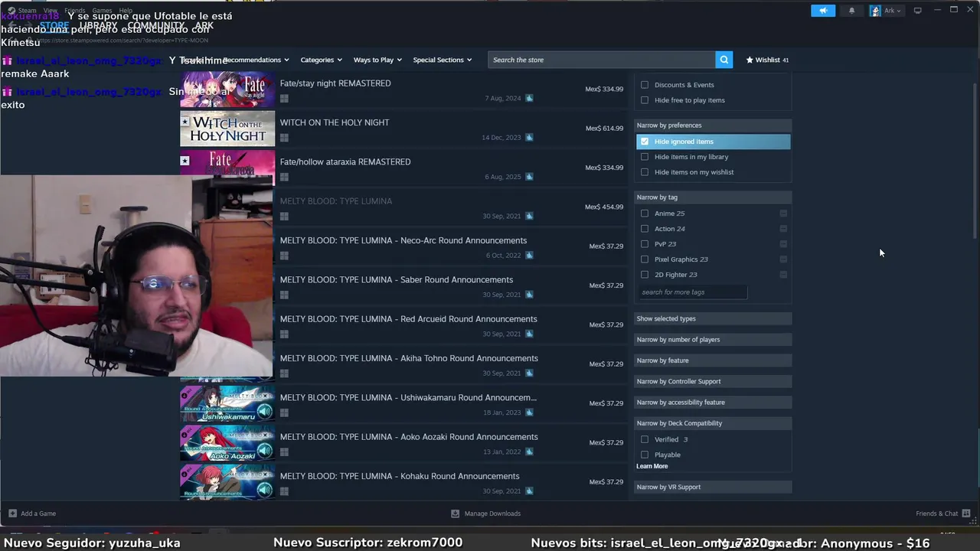
Task: Click the blue magnifier search button
Action: [724, 60]
